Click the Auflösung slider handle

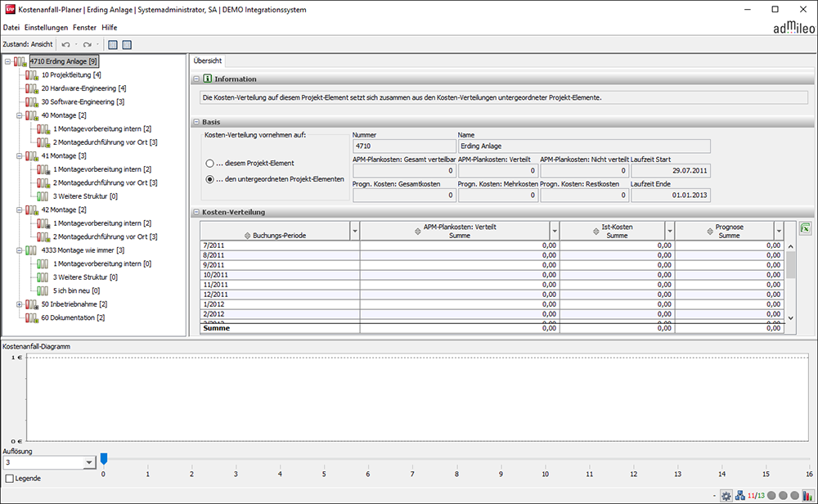104,458
